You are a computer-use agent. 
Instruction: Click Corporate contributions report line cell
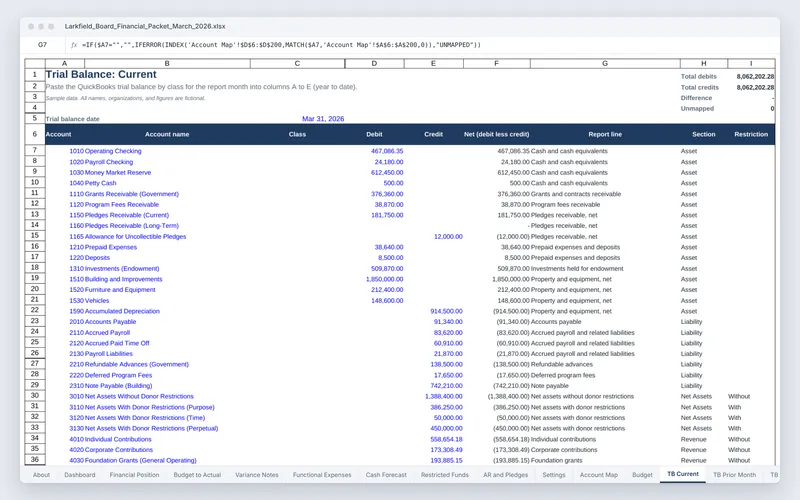(564, 450)
